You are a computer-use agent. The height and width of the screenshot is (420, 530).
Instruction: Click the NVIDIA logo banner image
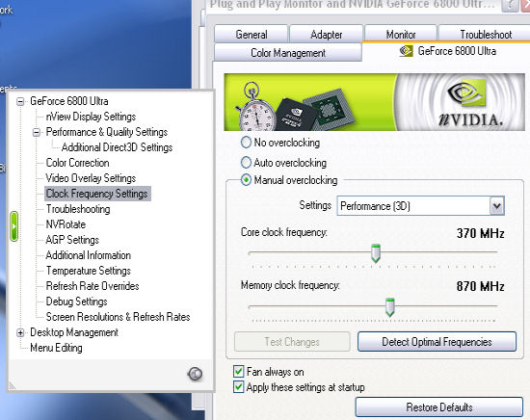(x=375, y=102)
